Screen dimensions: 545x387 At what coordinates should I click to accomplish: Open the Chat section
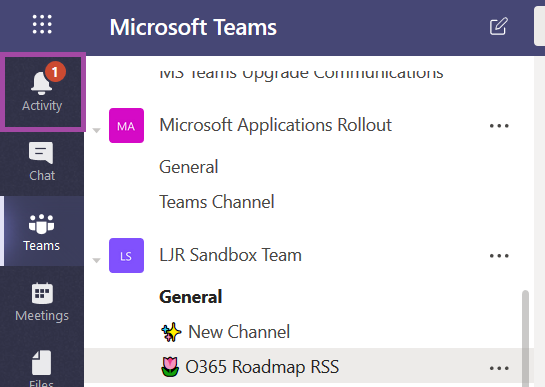[x=42, y=162]
